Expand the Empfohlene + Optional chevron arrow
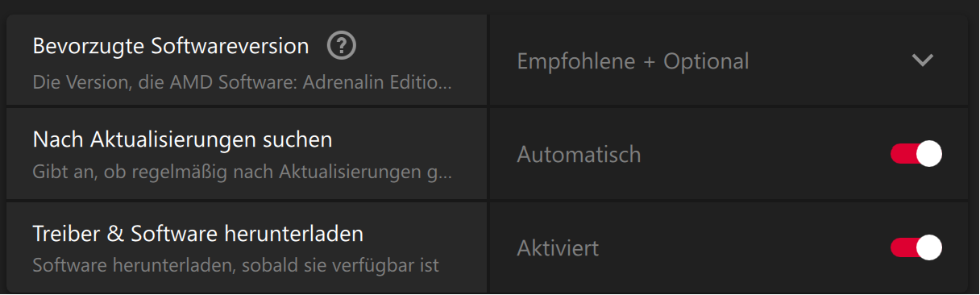This screenshot has height=295, width=980. [x=922, y=60]
